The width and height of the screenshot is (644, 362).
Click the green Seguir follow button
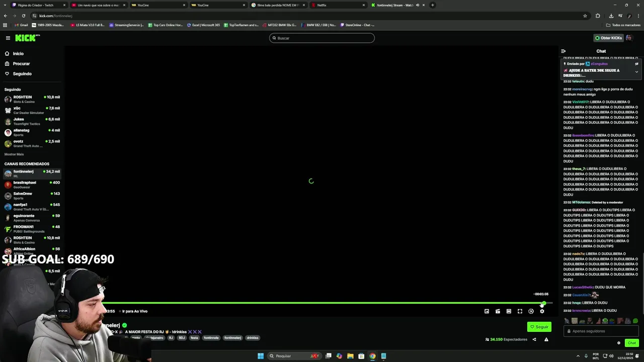point(539,327)
